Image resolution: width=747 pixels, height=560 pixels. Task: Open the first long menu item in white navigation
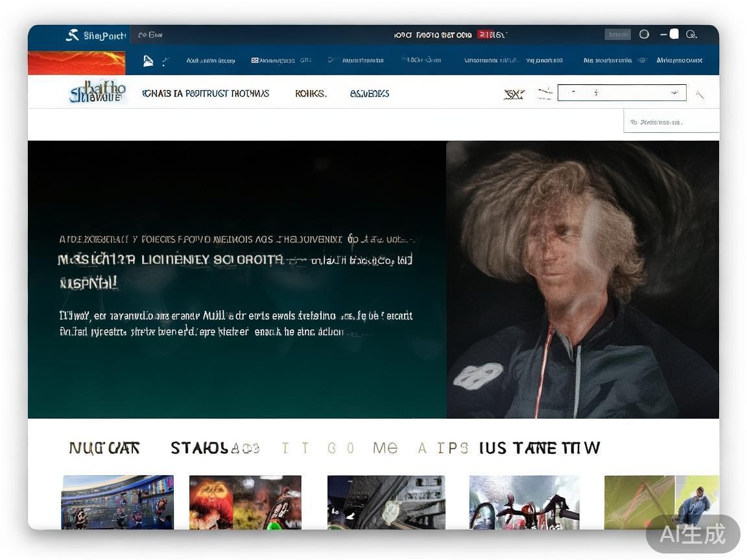206,93
